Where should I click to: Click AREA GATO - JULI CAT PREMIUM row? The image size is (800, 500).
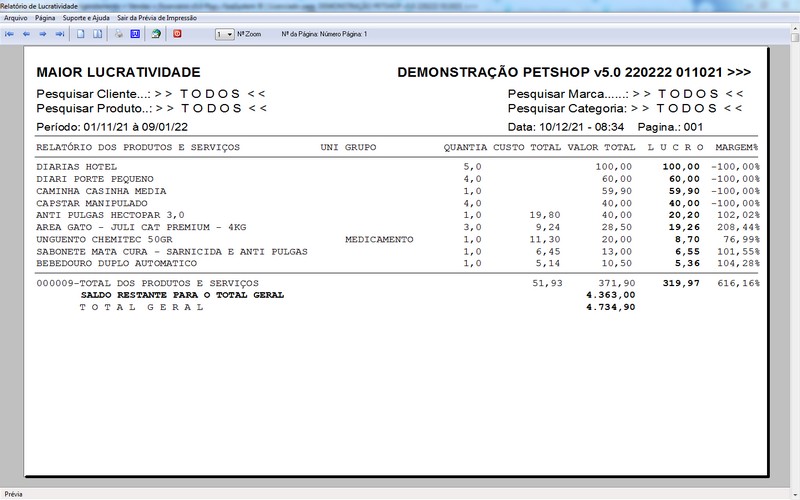(x=141, y=228)
